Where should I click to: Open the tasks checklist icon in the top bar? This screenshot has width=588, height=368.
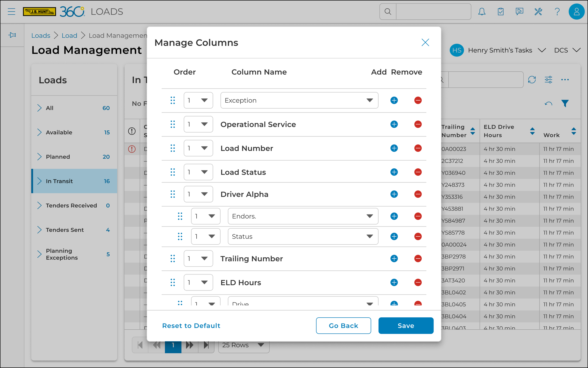pos(501,12)
